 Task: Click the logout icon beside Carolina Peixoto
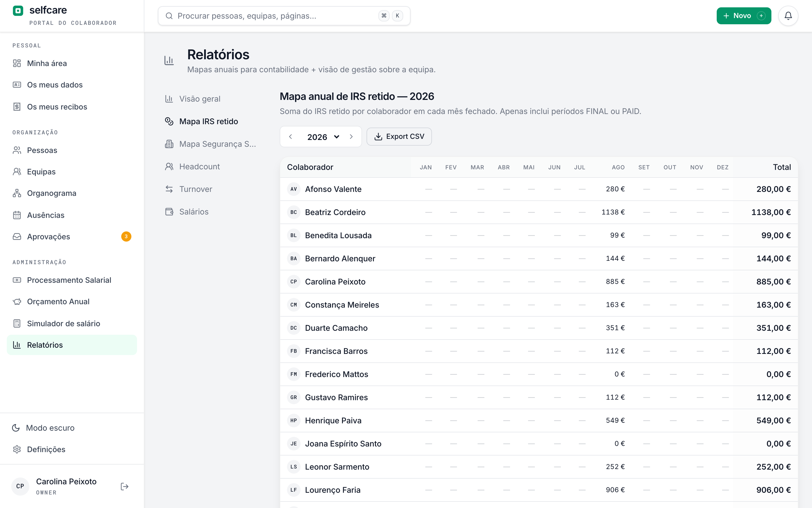tap(125, 486)
